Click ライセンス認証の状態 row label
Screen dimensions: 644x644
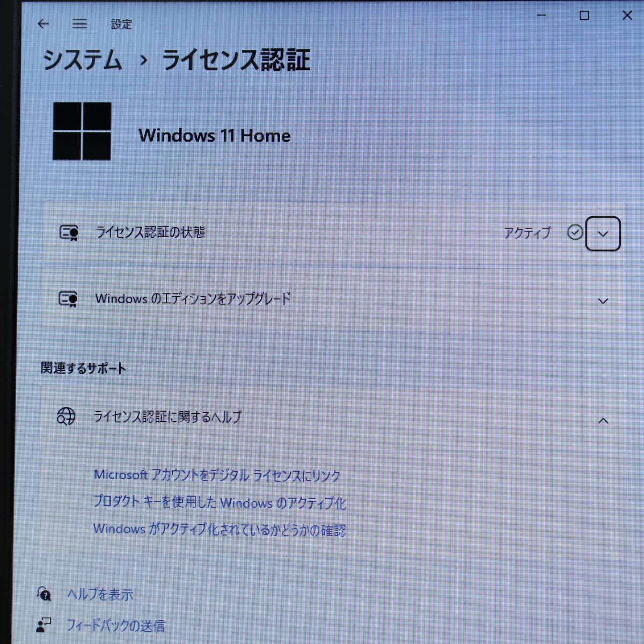(x=150, y=232)
